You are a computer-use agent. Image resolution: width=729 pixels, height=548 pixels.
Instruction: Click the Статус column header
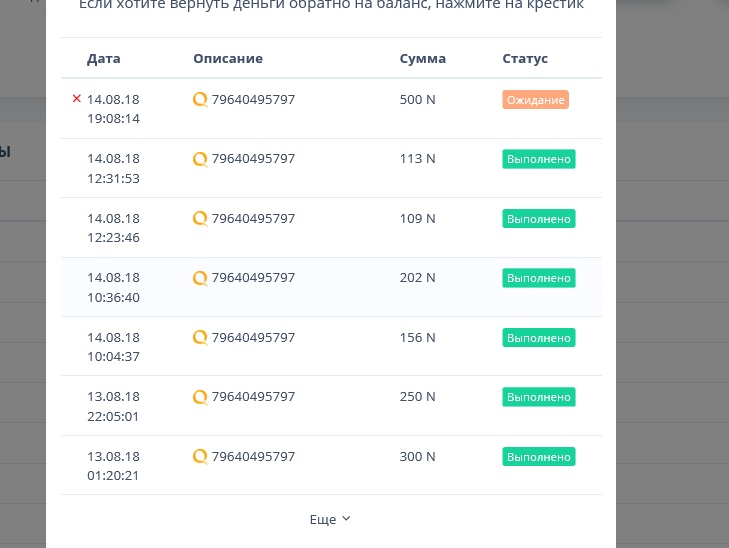(x=525, y=59)
